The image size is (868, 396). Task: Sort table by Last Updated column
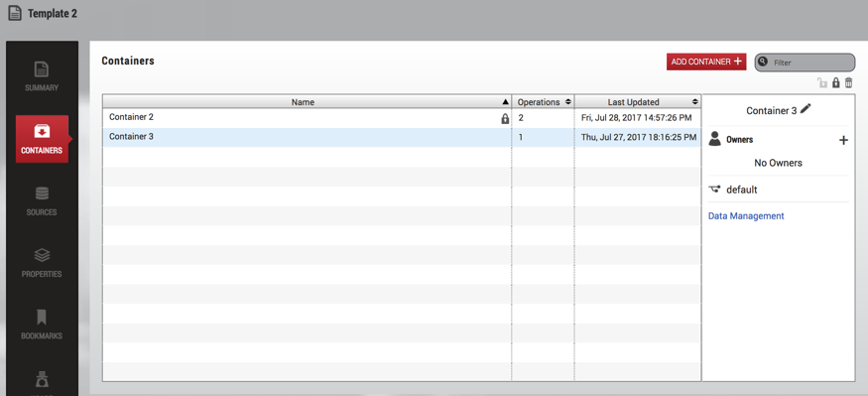click(x=638, y=102)
